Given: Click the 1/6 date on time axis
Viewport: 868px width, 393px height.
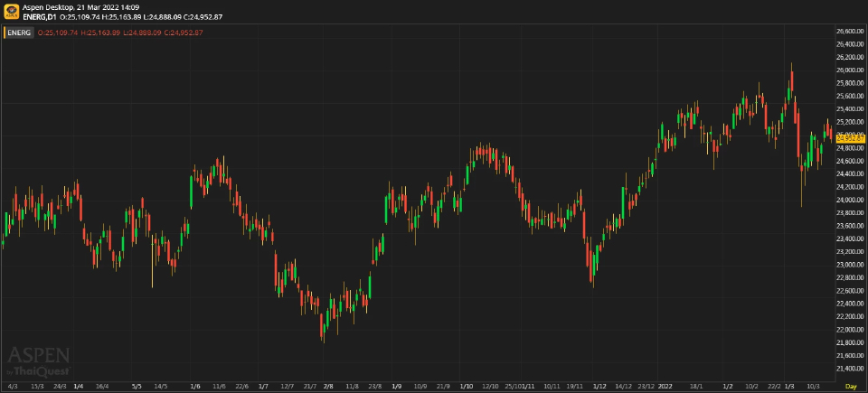Looking at the screenshot, I should click(x=195, y=386).
